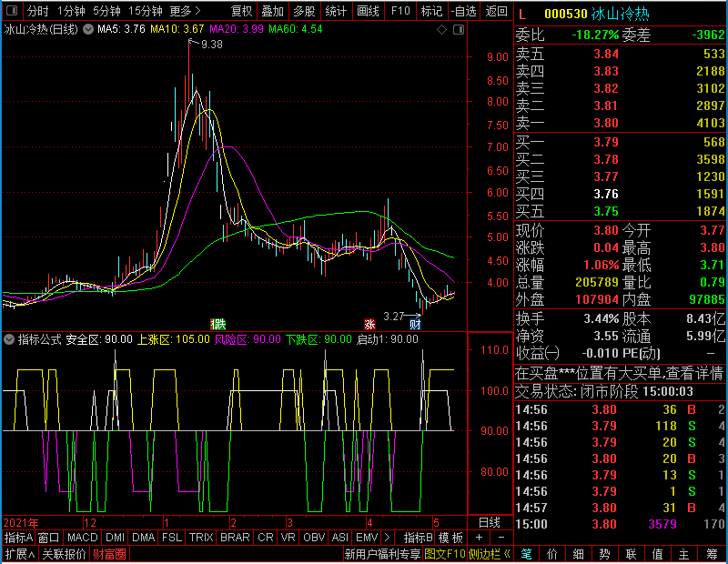Select the 笔 tick tab

click(x=526, y=554)
